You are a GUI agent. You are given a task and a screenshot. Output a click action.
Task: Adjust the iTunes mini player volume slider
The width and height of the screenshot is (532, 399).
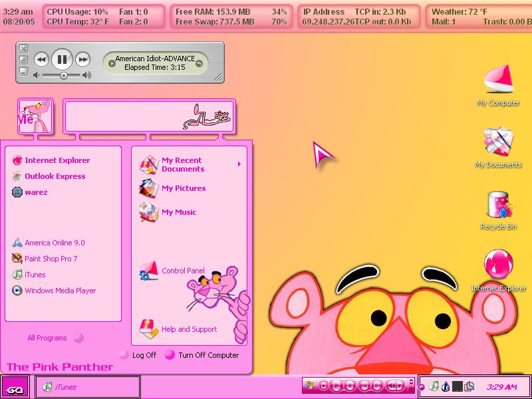point(63,75)
